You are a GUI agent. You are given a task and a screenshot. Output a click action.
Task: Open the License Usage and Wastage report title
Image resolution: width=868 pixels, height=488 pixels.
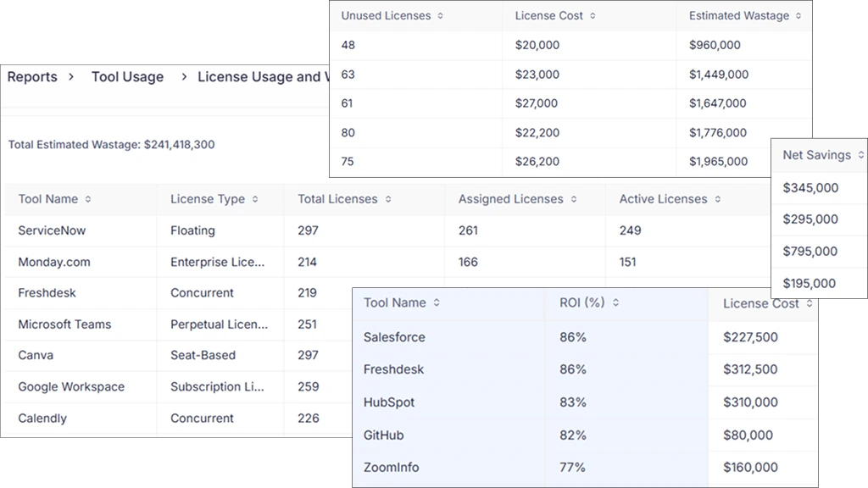point(263,76)
